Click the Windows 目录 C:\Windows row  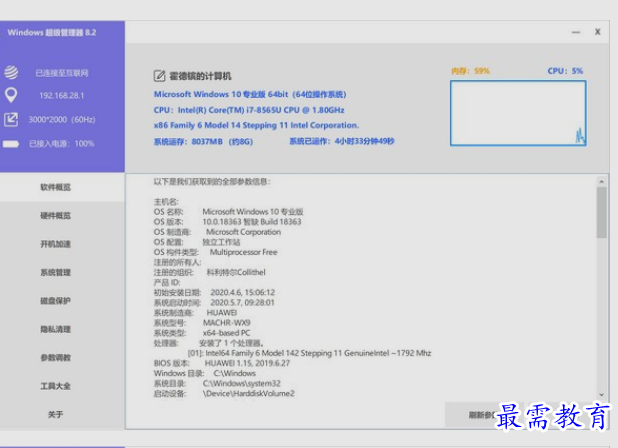(x=205, y=373)
